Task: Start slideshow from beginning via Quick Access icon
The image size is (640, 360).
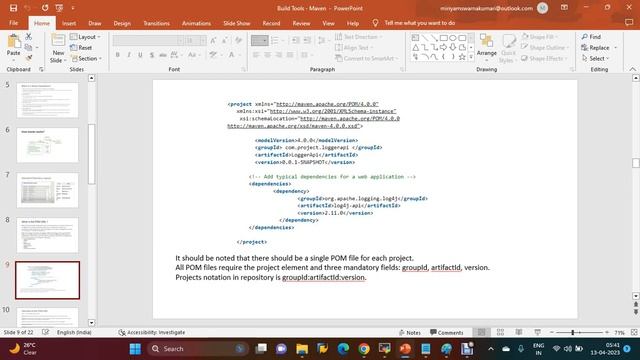Action: click(x=59, y=8)
